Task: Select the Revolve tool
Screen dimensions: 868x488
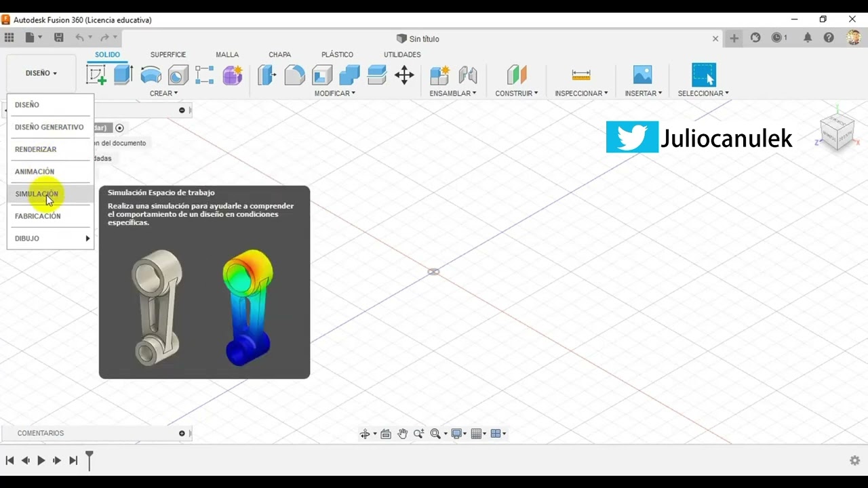Action: (x=151, y=75)
